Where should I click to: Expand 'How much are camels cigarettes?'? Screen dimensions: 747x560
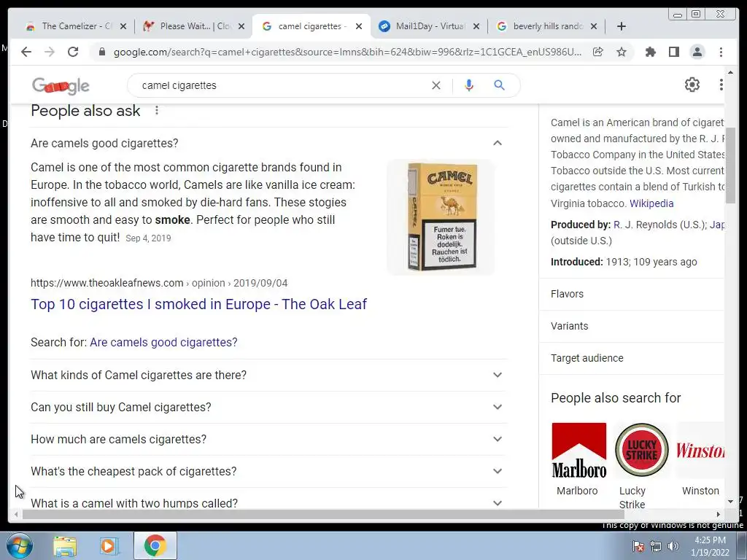269,439
